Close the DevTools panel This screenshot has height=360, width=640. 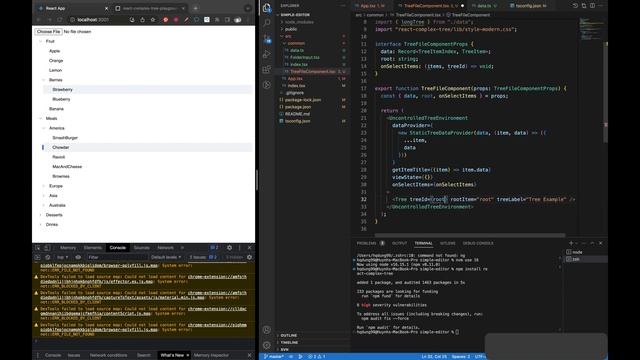pyautogui.click(x=249, y=248)
